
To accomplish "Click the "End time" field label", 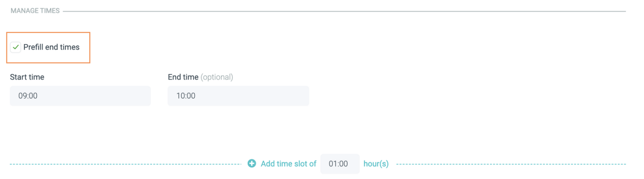I will (x=183, y=77).
